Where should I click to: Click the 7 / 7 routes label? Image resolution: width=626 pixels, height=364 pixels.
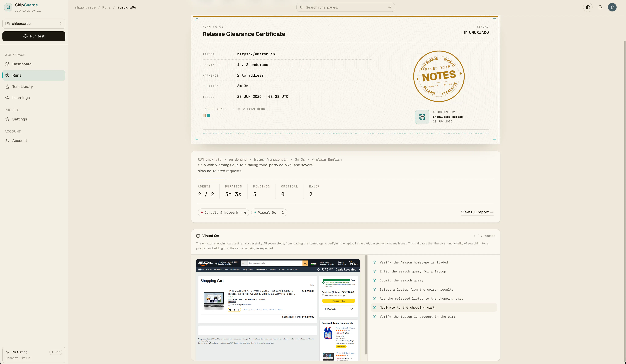coord(484,236)
